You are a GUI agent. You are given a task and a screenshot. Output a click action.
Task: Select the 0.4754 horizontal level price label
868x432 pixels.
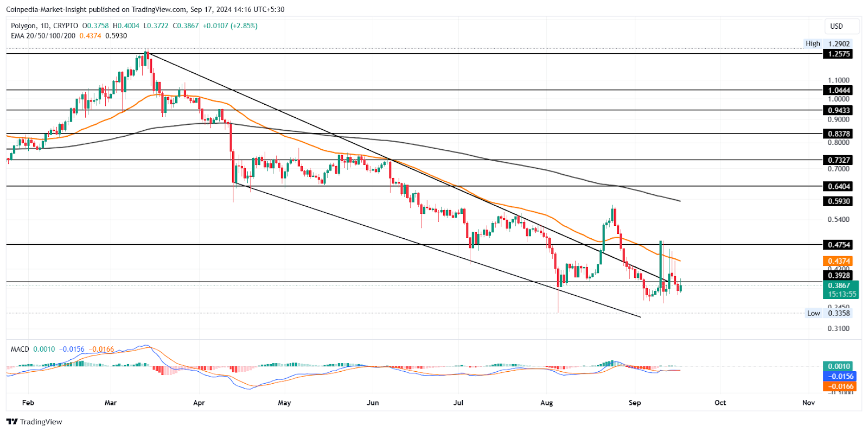[x=838, y=245]
